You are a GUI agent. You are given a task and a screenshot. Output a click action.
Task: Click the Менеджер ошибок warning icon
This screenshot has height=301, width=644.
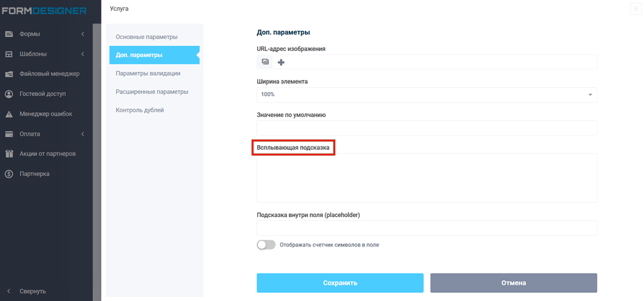9,114
